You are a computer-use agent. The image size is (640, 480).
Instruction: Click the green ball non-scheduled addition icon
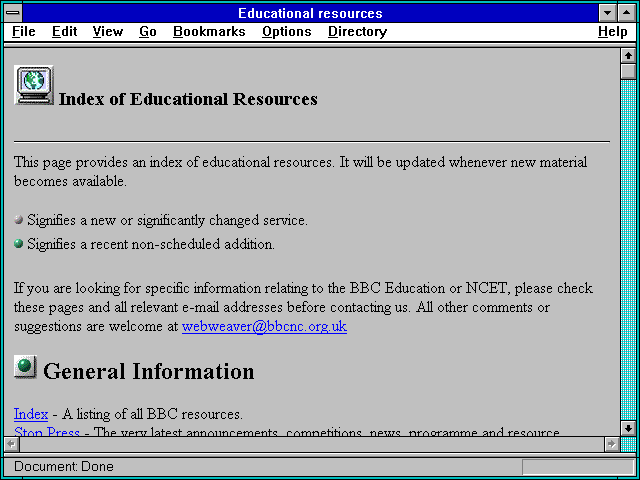[18, 244]
